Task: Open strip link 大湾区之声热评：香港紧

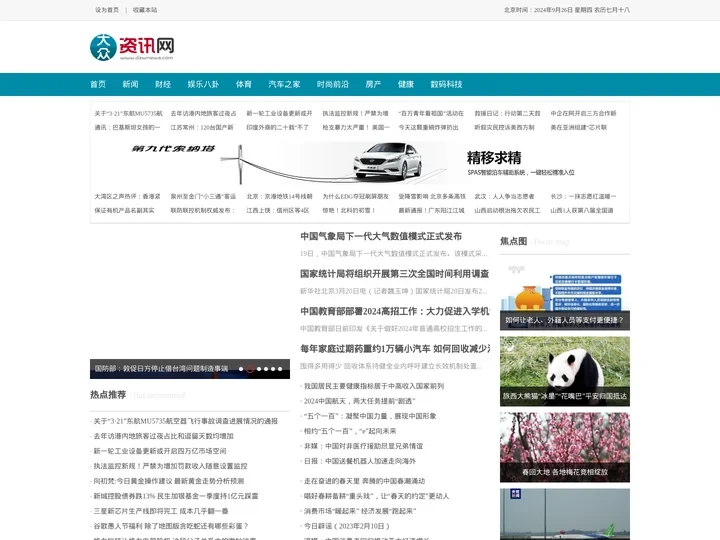Action: tap(127, 197)
